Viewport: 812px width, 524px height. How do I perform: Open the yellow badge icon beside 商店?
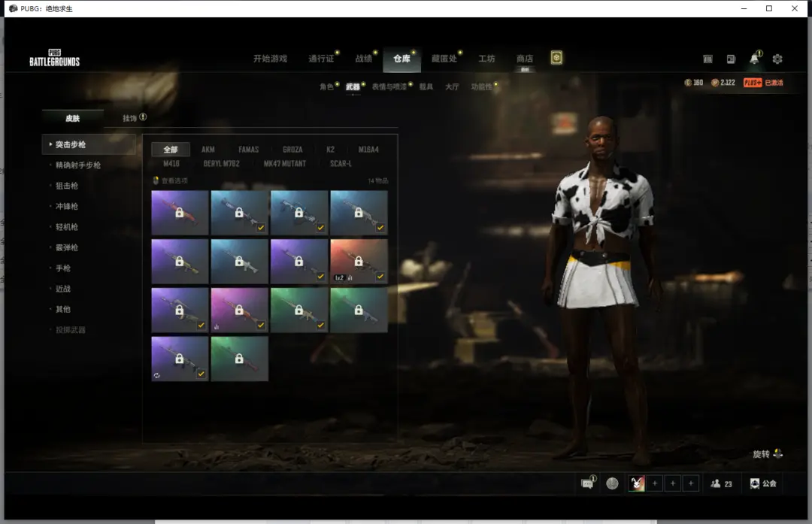pos(556,57)
